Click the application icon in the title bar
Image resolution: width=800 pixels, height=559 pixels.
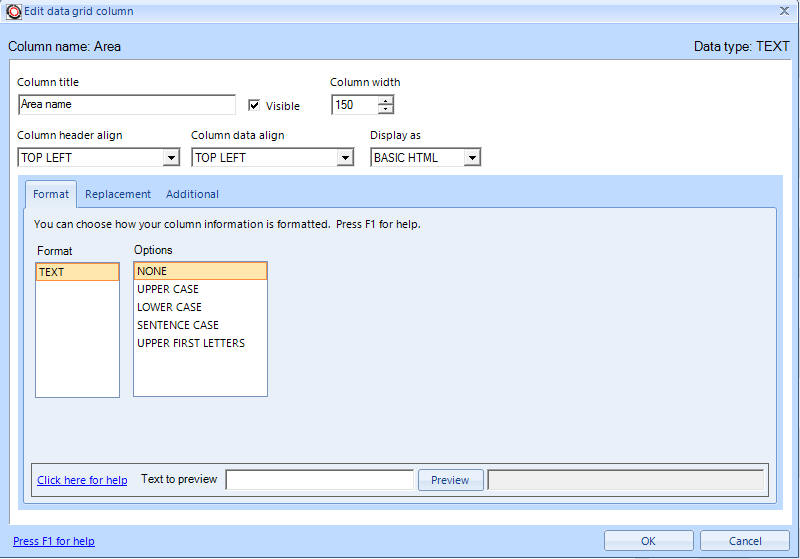[14, 11]
